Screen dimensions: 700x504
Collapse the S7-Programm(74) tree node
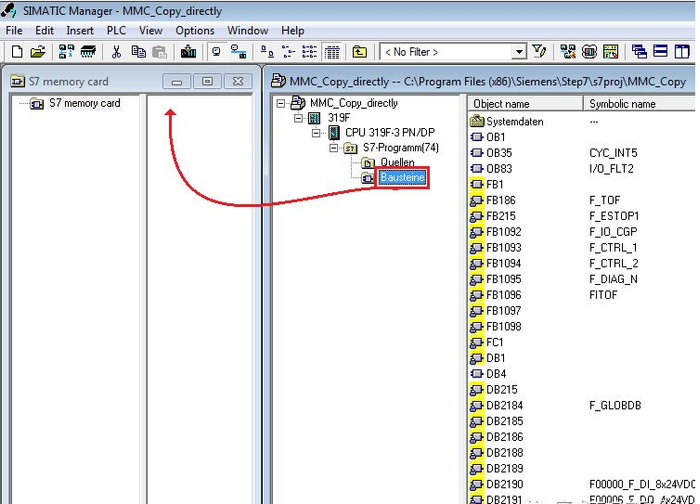pos(333,148)
